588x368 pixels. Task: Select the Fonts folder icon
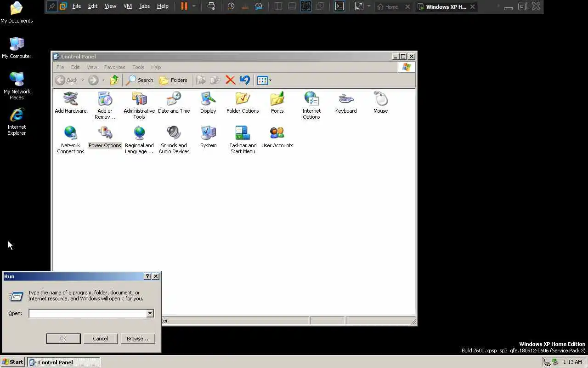(277, 103)
